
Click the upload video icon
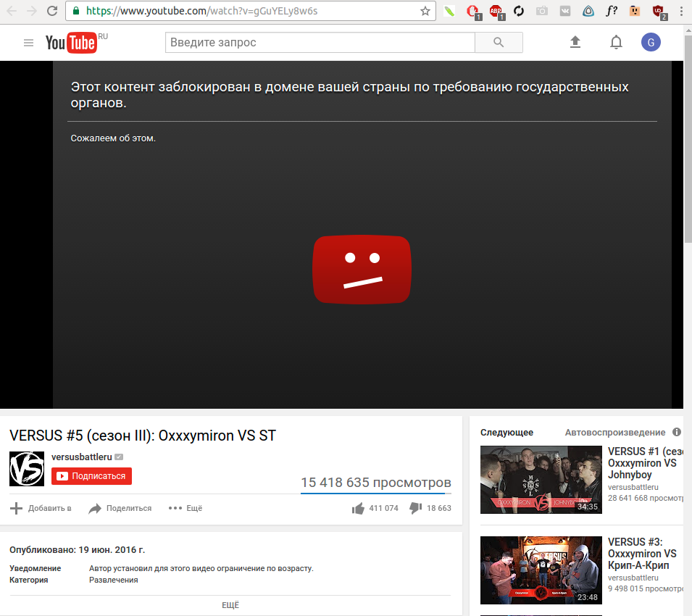click(575, 43)
